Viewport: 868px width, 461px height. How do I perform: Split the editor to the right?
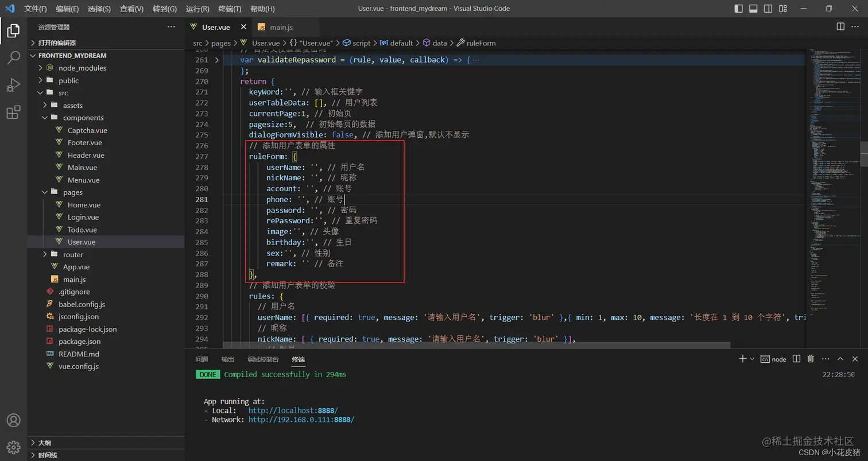tap(840, 27)
